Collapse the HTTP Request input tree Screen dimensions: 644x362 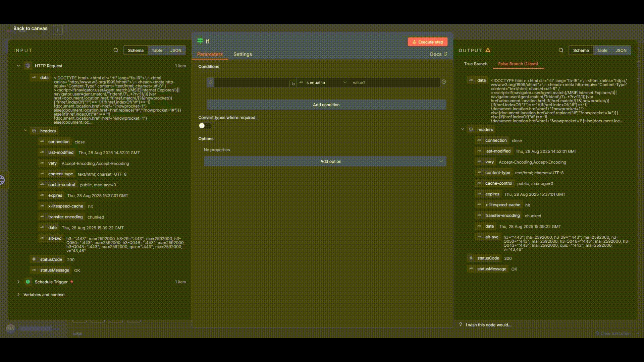(18, 66)
